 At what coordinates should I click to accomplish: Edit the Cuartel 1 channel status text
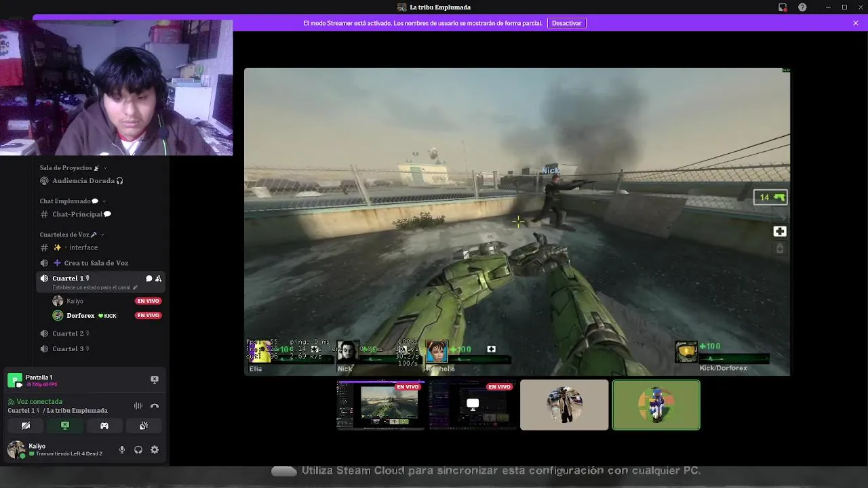click(95, 287)
